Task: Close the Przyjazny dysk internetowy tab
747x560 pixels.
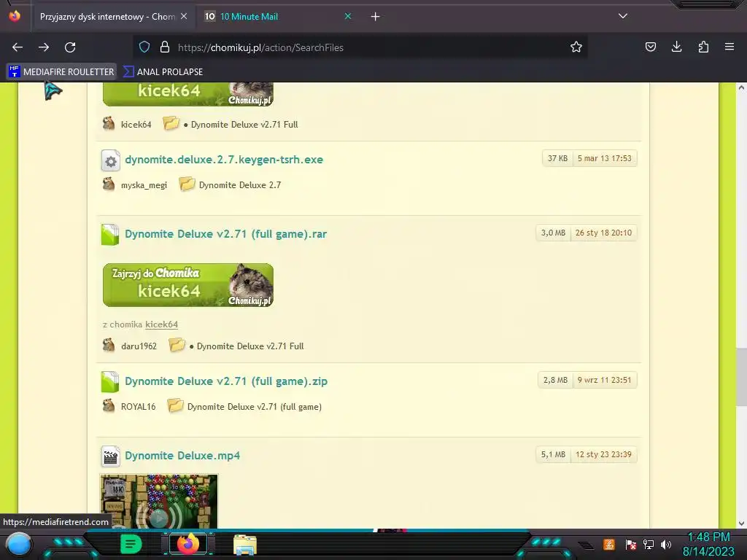Action: [x=184, y=17]
